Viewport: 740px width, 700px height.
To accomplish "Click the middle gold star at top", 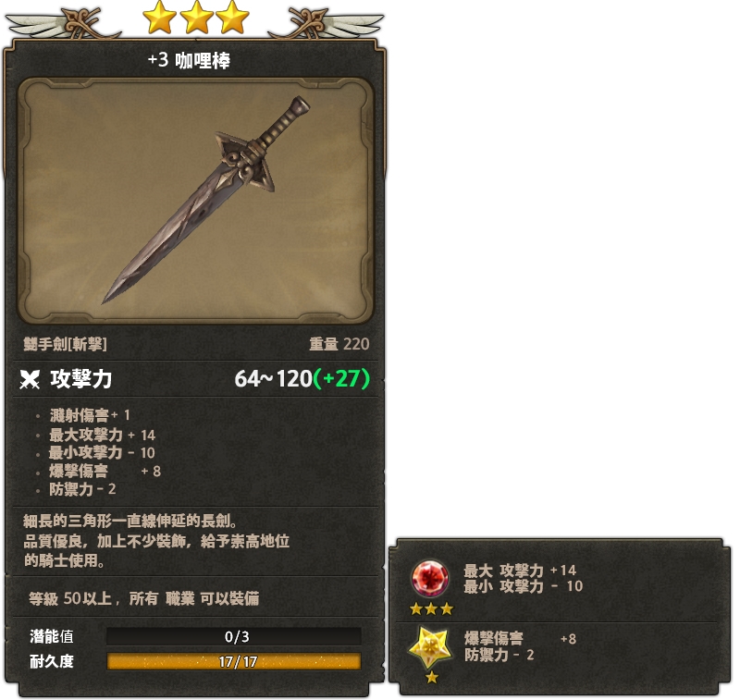I will pyautogui.click(x=197, y=18).
